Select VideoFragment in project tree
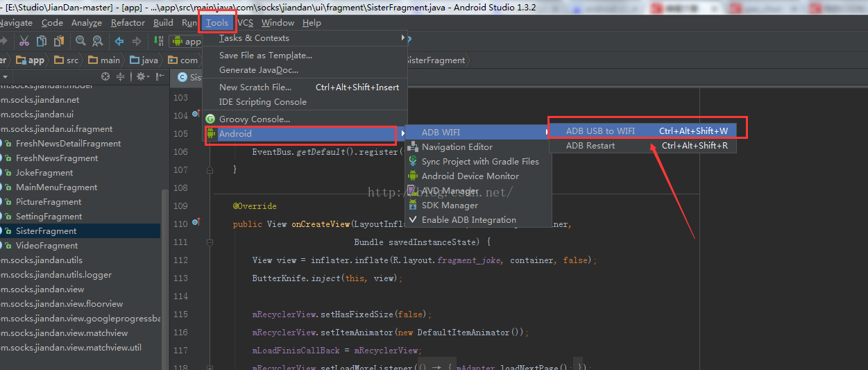The image size is (868, 370). [x=46, y=246]
